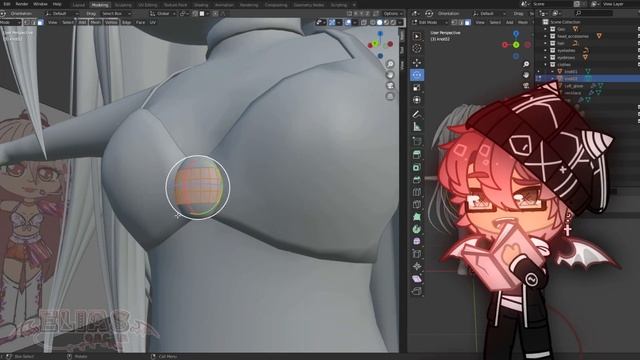Open the Edit top menu

tap(7, 4)
